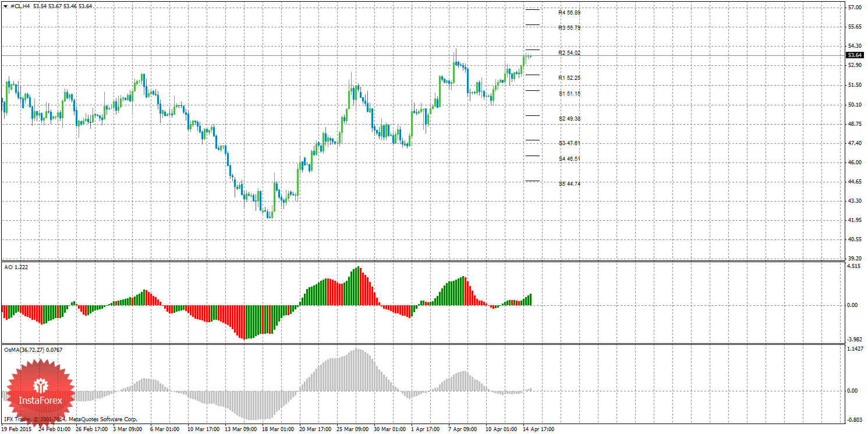868x434 pixels.
Task: Select the S4 46.51 pivot label
Action: pyautogui.click(x=569, y=158)
